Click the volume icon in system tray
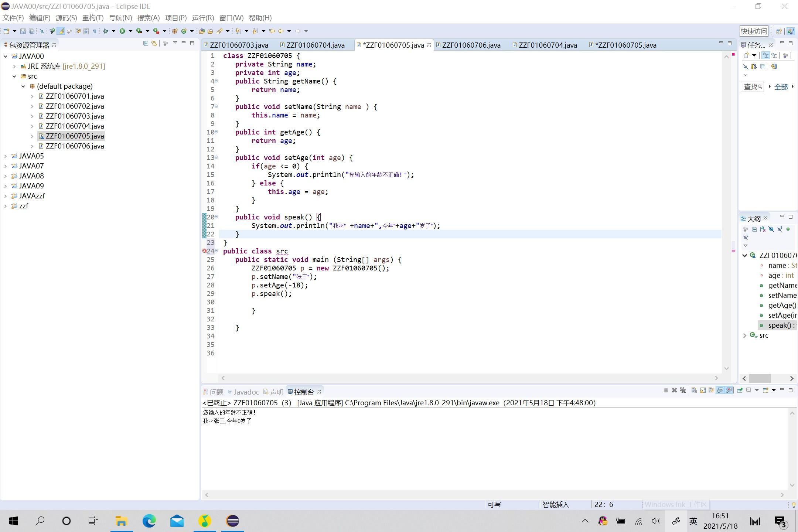This screenshot has height=532, width=798. pyautogui.click(x=656, y=521)
